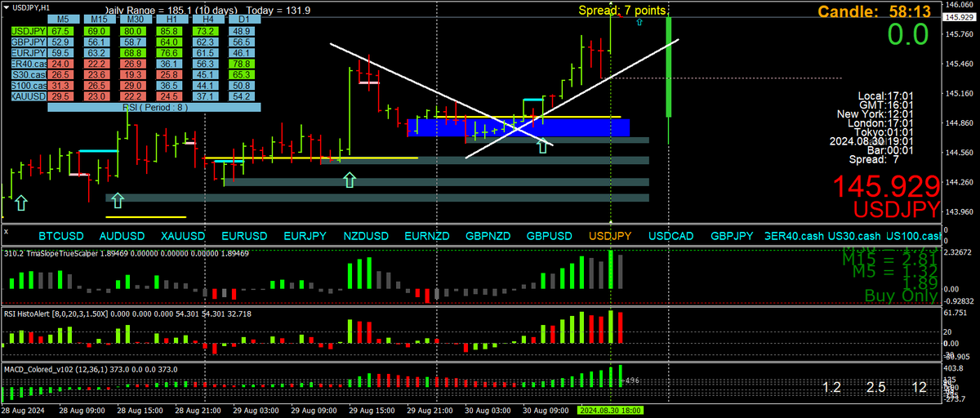
Task: Switch chart to USDCAD in symbol bar
Action: click(671, 236)
